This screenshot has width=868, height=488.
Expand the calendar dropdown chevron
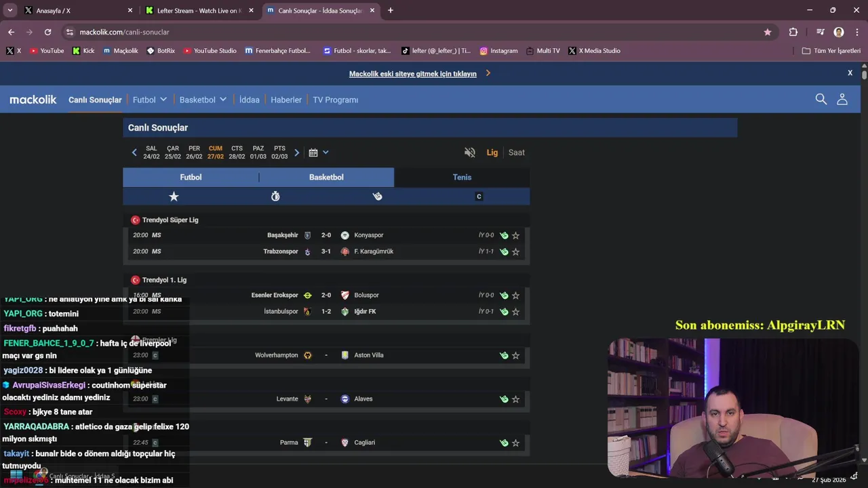click(325, 152)
